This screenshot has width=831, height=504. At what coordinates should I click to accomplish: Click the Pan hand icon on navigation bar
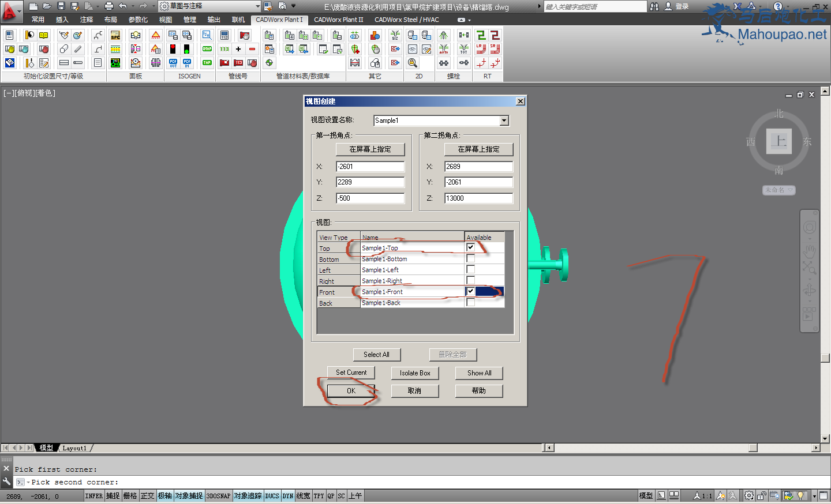pos(809,250)
